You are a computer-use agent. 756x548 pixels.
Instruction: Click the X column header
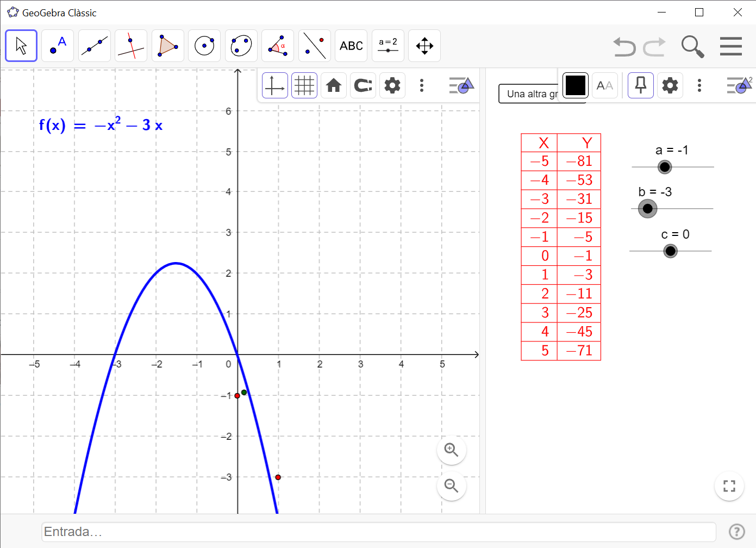pos(540,143)
